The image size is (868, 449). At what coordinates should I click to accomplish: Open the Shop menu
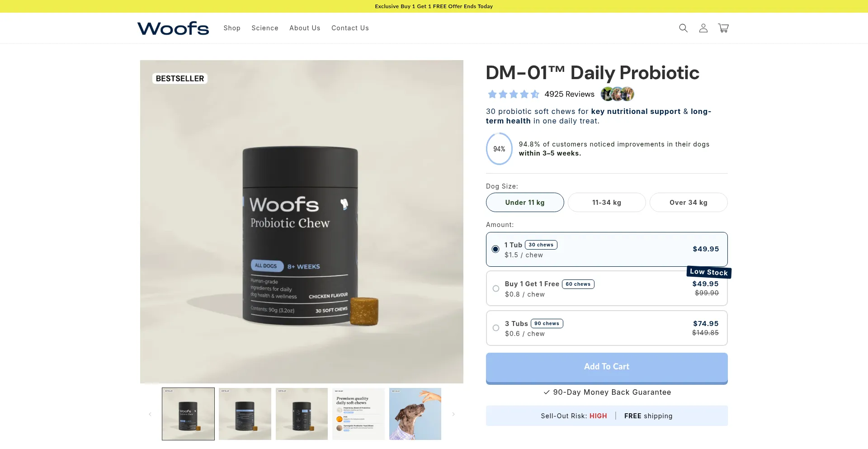click(232, 28)
